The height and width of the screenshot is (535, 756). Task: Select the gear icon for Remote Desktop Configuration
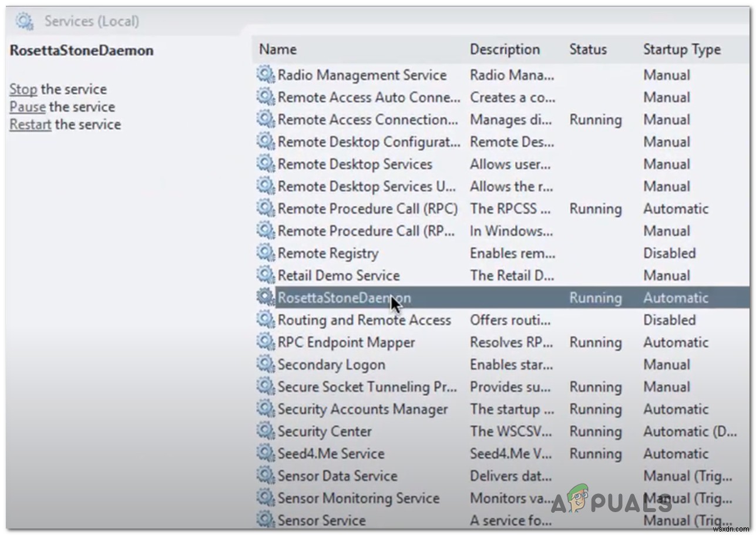click(x=266, y=142)
